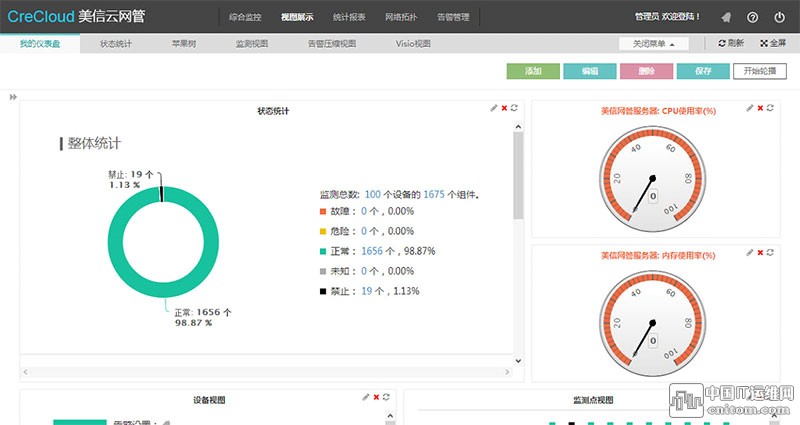The height and width of the screenshot is (425, 800).
Task: Toggle fullscreen with 全屏 button
Action: coord(773,44)
